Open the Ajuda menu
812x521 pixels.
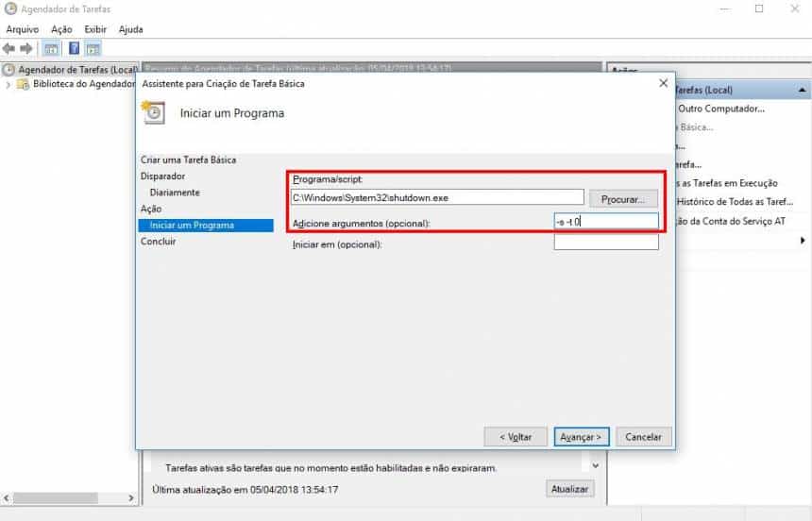pyautogui.click(x=130, y=29)
